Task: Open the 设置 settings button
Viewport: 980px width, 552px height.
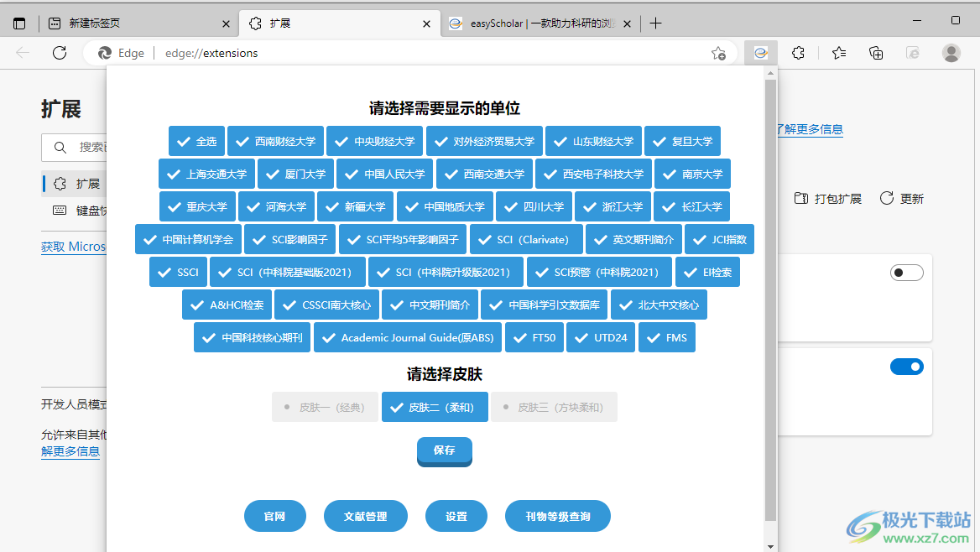Action: click(x=456, y=516)
